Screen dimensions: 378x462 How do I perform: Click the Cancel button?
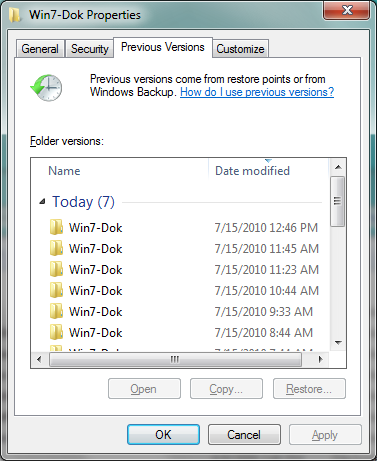click(244, 435)
